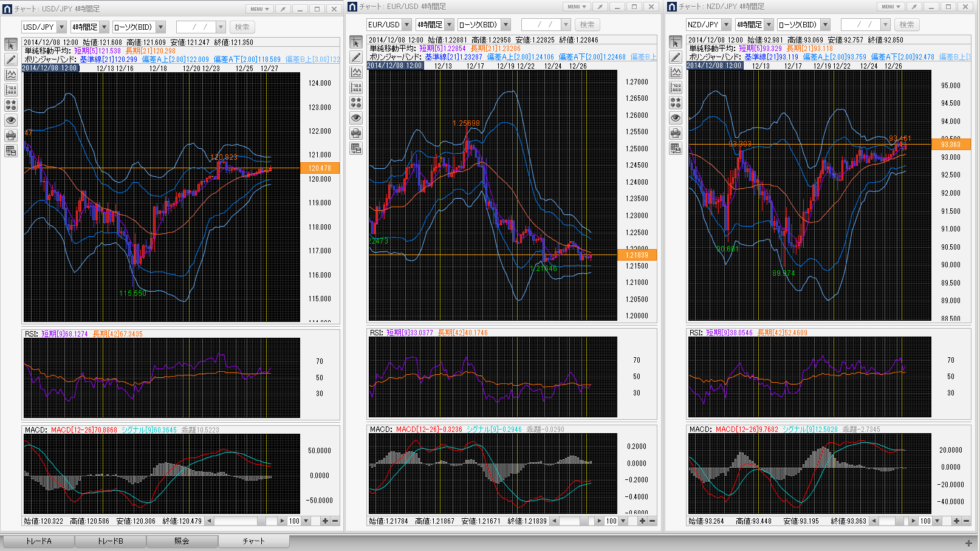Click the symbols/marks icon in EUR/USD chart

point(356,103)
